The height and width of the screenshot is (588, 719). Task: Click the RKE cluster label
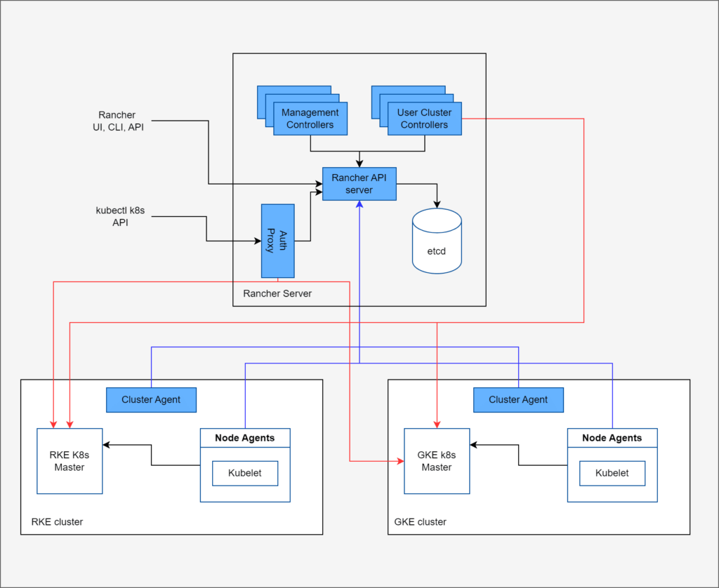coord(57,522)
